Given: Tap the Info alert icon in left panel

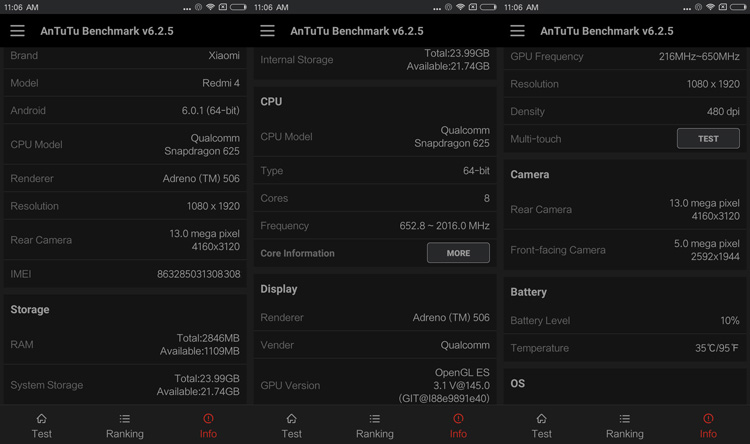Looking at the screenshot, I should [208, 419].
